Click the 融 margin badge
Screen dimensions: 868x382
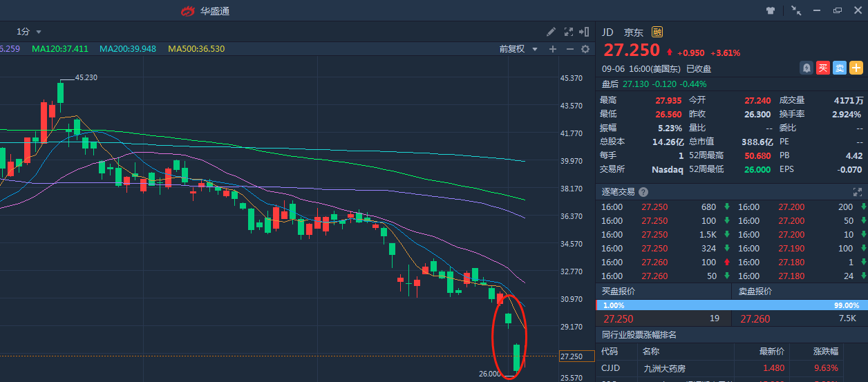657,32
